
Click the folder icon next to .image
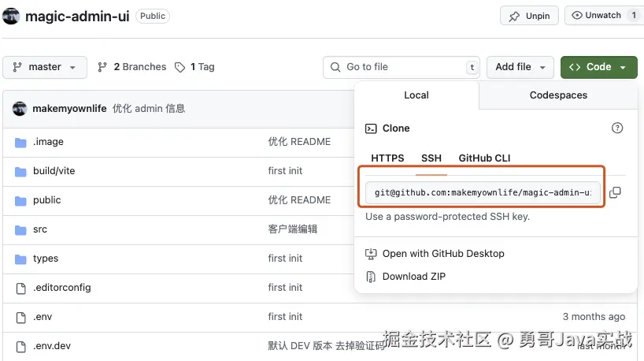coord(20,143)
